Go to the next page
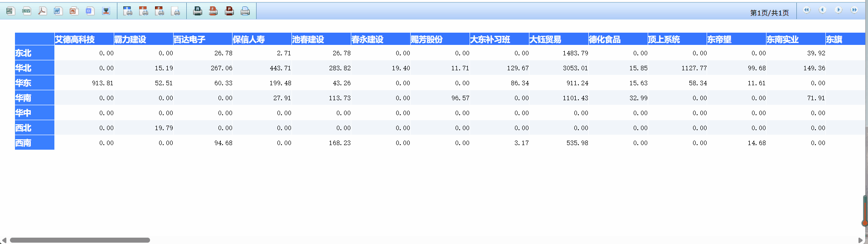Screen dimensions: 868x244 [x=839, y=10]
